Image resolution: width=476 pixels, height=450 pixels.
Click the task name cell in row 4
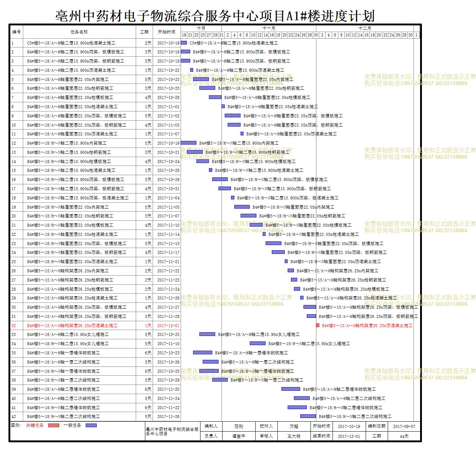79,70
